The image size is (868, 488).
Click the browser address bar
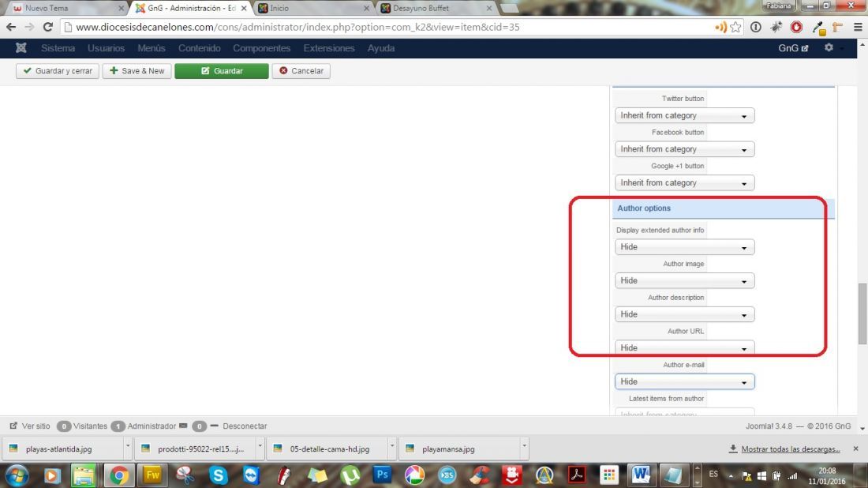click(387, 27)
